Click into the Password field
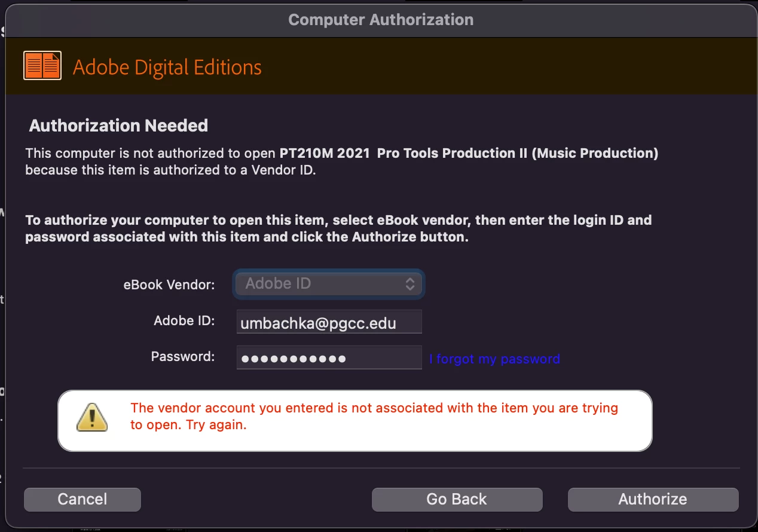Screen dimensions: 758x532 329,358
